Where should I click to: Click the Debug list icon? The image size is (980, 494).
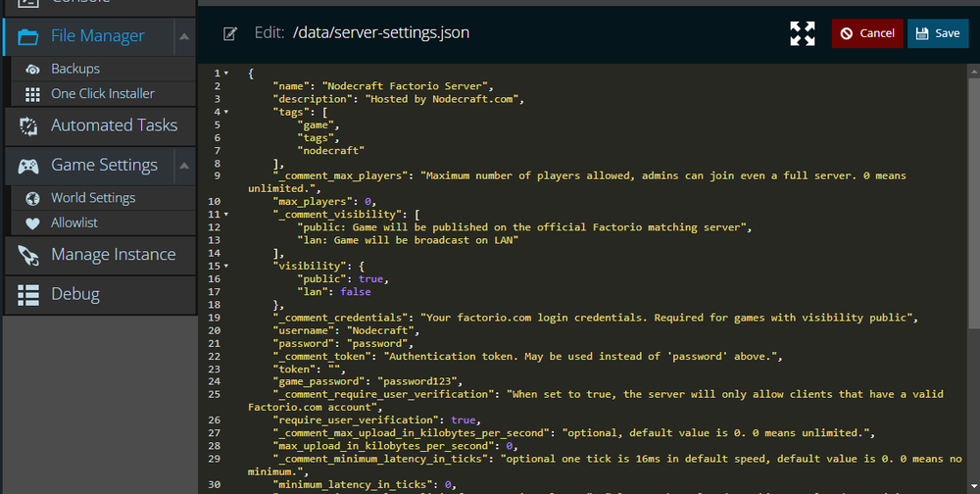coord(29,294)
